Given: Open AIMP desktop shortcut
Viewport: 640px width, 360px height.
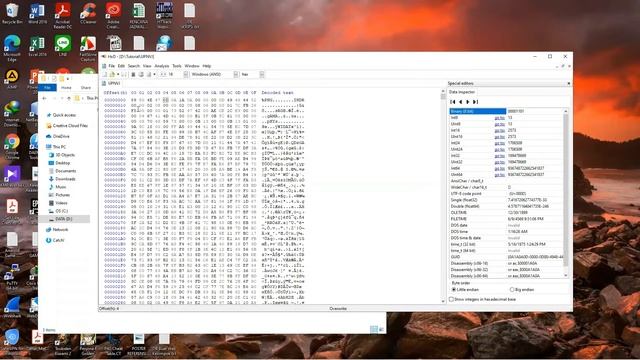Looking at the screenshot, I should click(12, 79).
